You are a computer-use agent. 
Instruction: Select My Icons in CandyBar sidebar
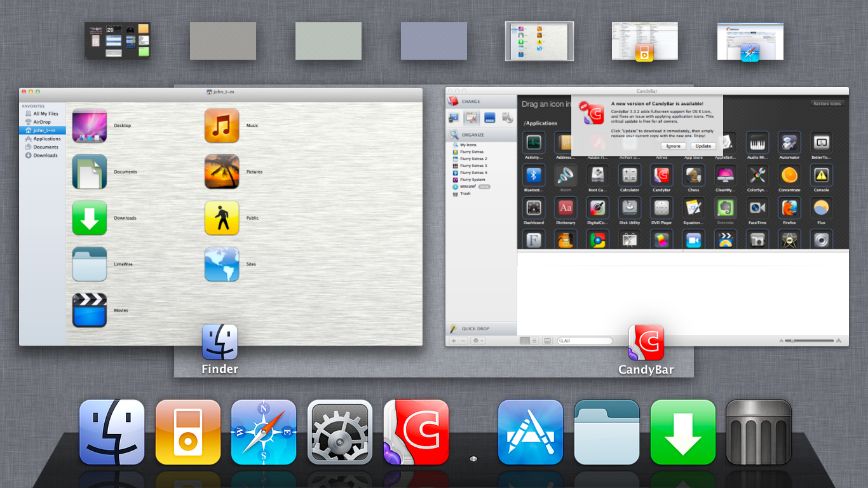pos(481,145)
